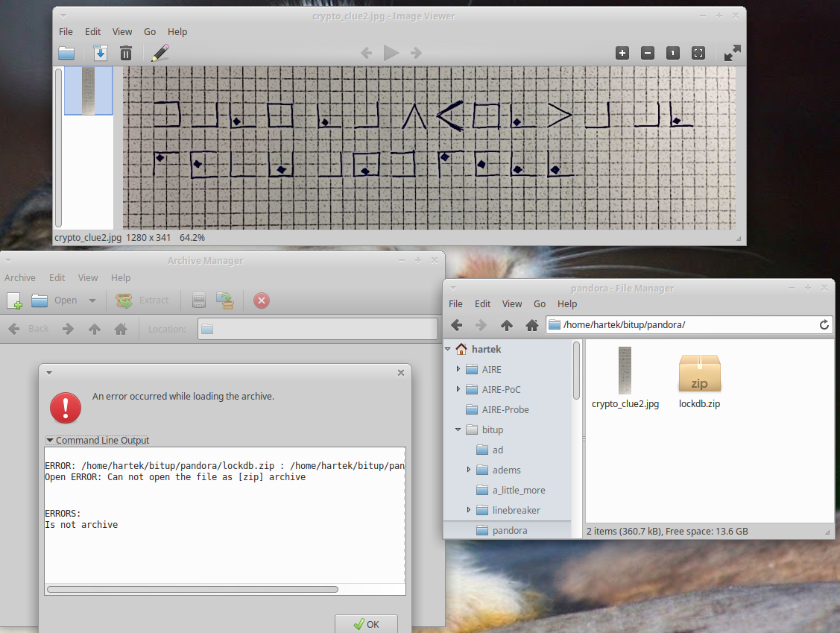Click the pencil edit image icon
This screenshot has height=633, width=840.
(x=160, y=53)
